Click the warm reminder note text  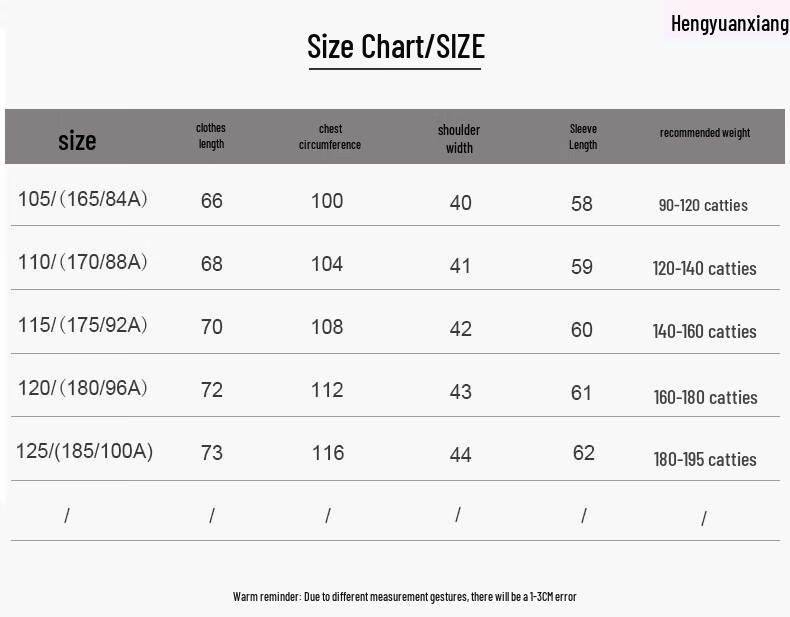(405, 597)
